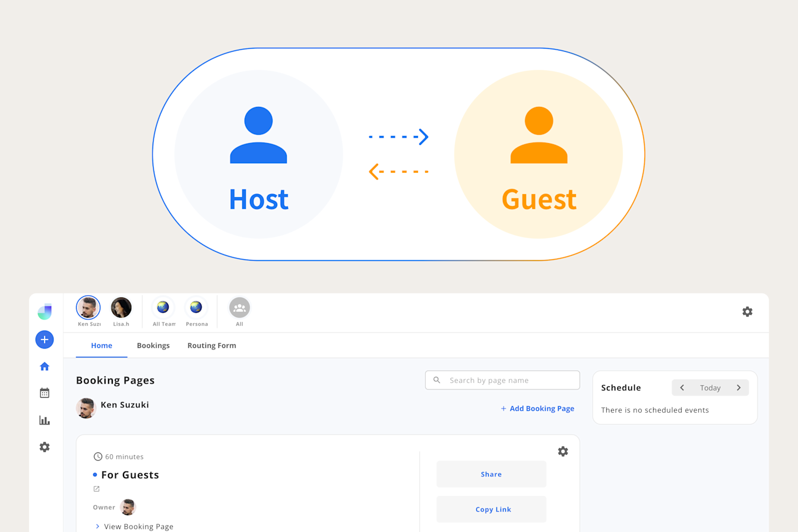Select the Personal globe icon
The height and width of the screenshot is (532, 798).
(197, 308)
